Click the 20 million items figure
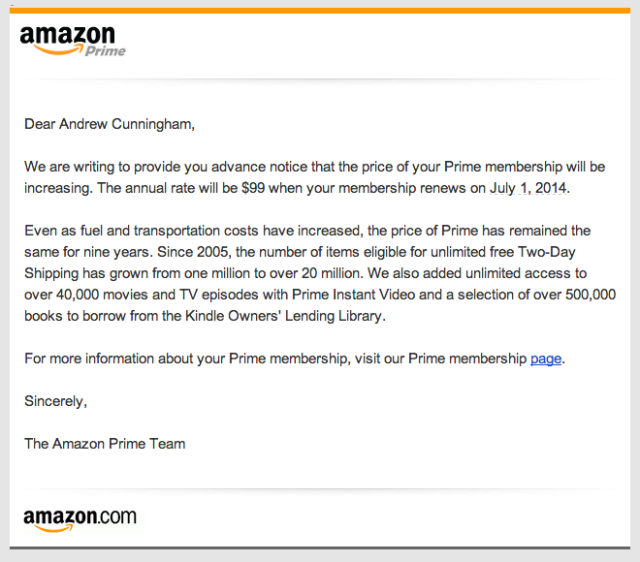This screenshot has height=562, width=640. 332,273
